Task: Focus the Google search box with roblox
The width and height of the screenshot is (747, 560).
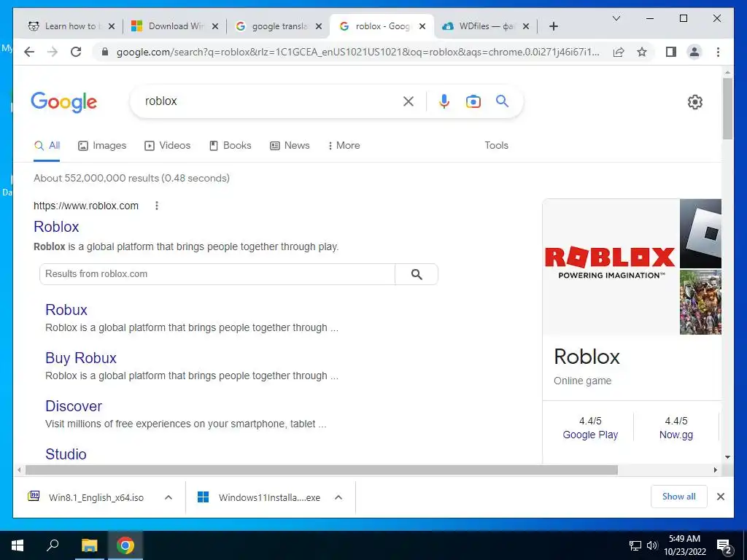Action: pyautogui.click(x=271, y=101)
